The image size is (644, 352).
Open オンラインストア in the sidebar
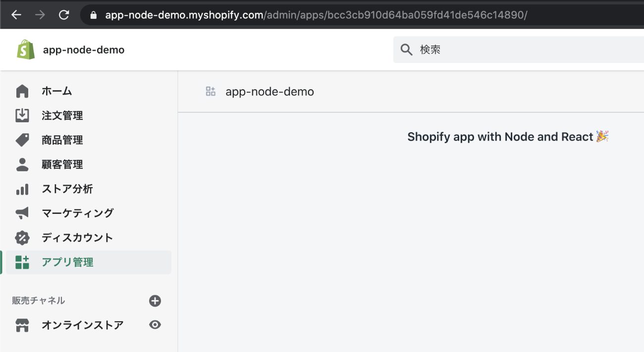pos(83,325)
